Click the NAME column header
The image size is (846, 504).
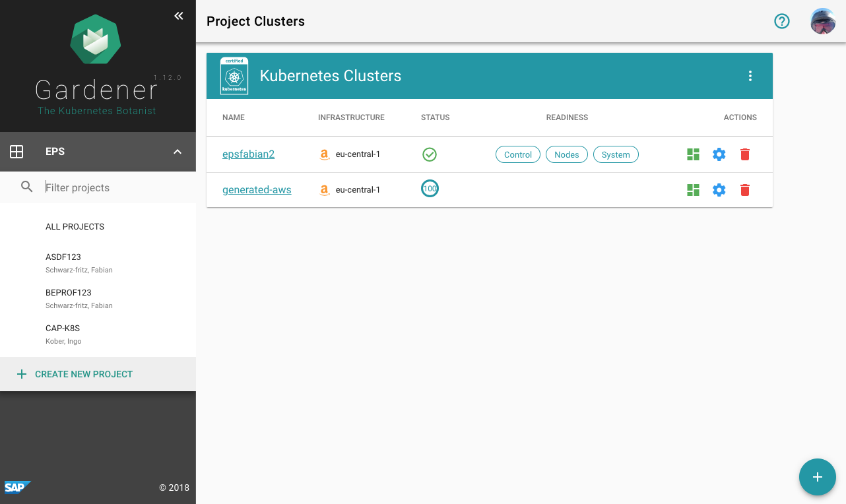(x=234, y=117)
